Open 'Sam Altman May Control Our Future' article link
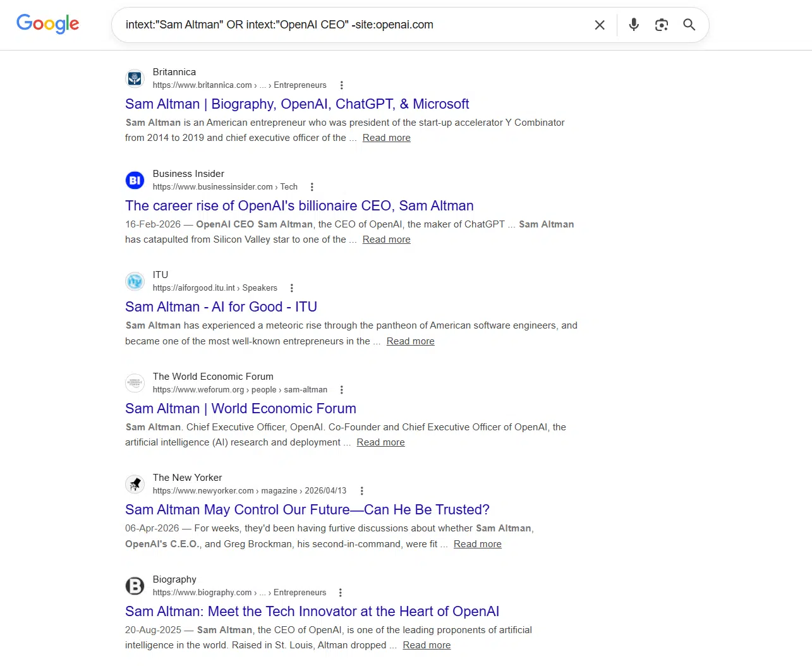 click(x=307, y=510)
